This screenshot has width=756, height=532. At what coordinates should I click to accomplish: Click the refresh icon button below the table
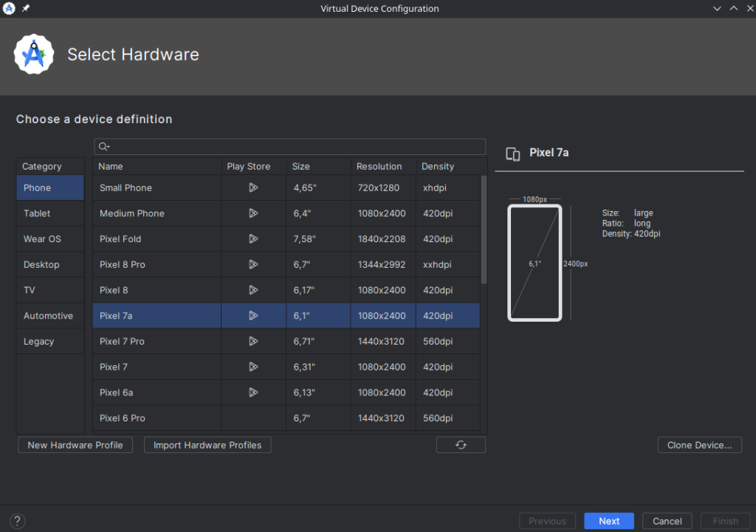(x=461, y=445)
